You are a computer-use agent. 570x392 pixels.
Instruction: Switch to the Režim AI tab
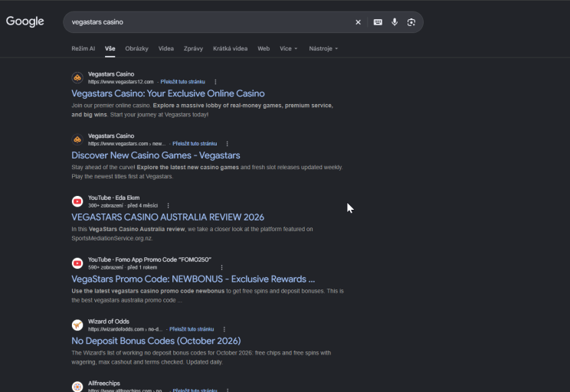[84, 48]
